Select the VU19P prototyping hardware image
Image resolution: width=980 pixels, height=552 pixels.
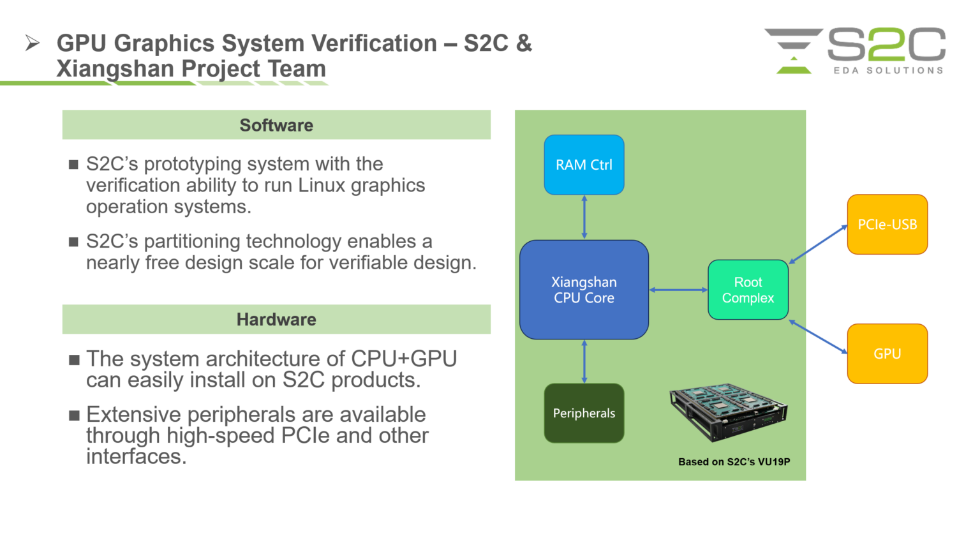tap(727, 415)
